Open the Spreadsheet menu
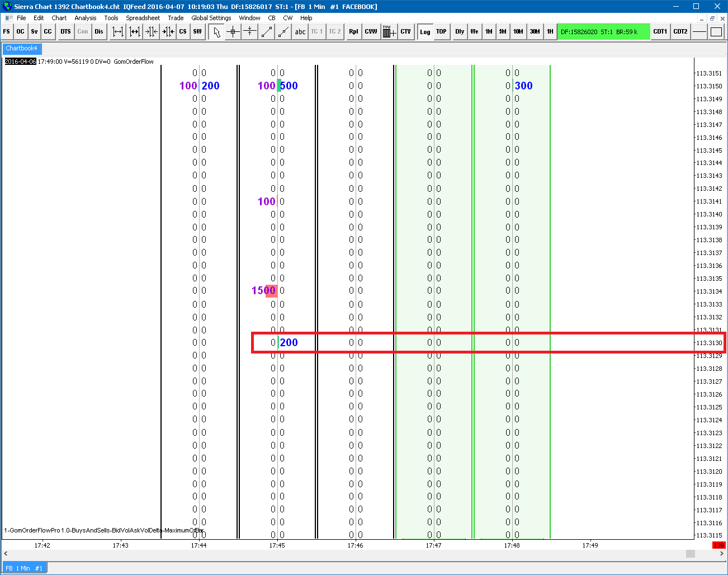Screen dimensions: 728x575 pyautogui.click(x=143, y=18)
